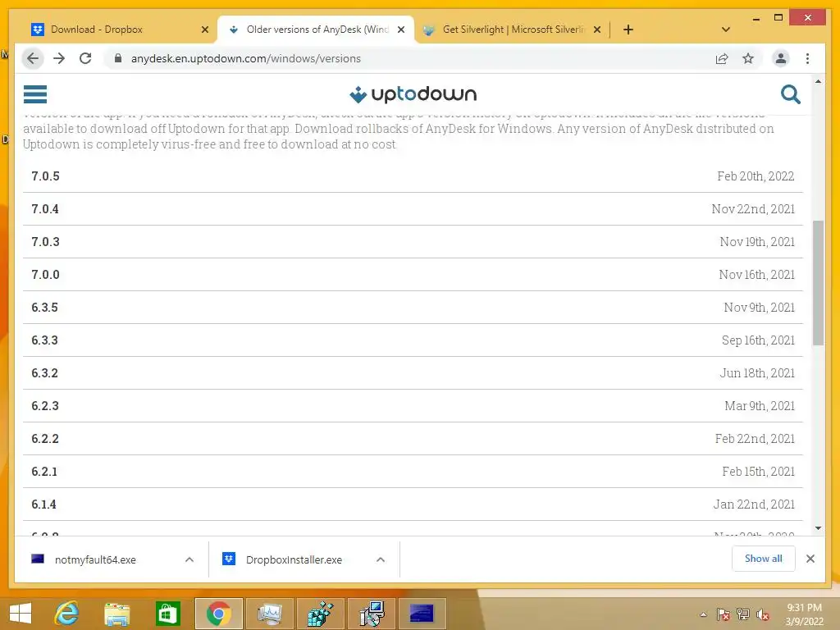Close the Download - Dropbox tab
This screenshot has height=630, width=840.
pyautogui.click(x=204, y=30)
